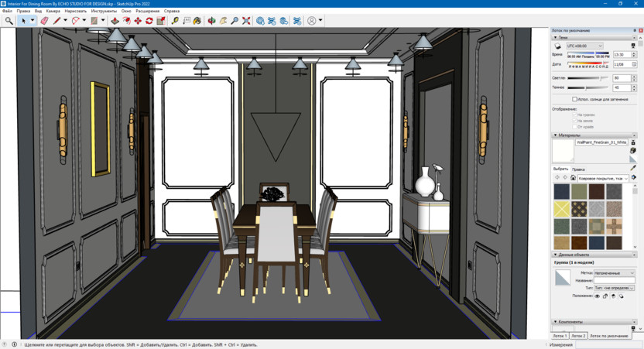Screen dimensions: 644x349
Task: Click the materials details arrow icon
Action: pyautogui.click(x=634, y=177)
